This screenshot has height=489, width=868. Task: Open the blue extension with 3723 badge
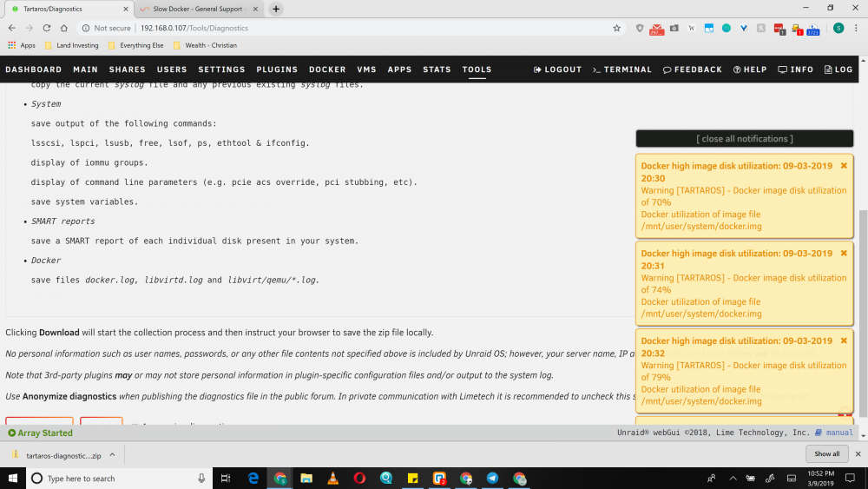(813, 29)
